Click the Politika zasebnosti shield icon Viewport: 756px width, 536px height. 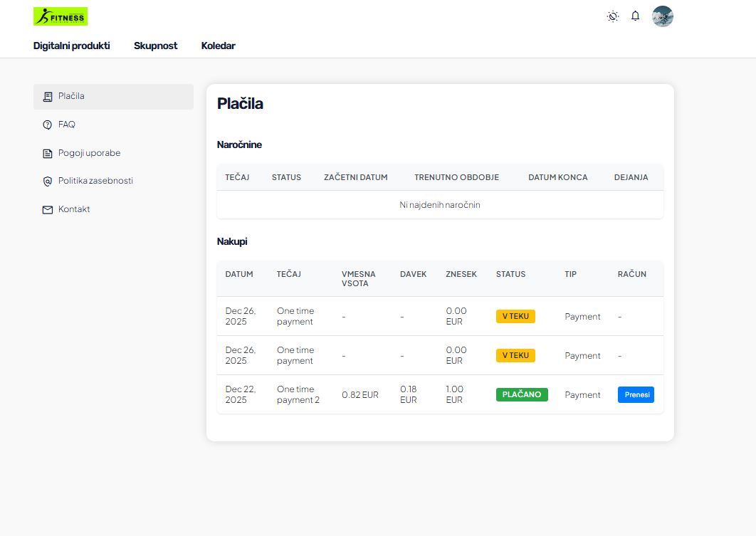click(48, 182)
